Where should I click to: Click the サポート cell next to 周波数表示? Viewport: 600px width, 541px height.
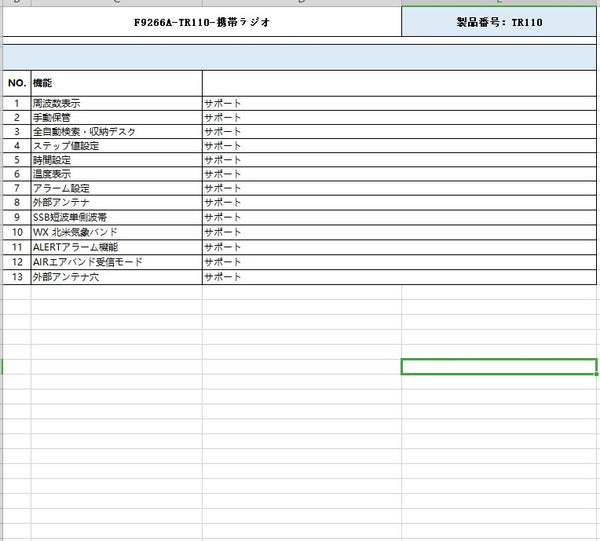[301, 103]
